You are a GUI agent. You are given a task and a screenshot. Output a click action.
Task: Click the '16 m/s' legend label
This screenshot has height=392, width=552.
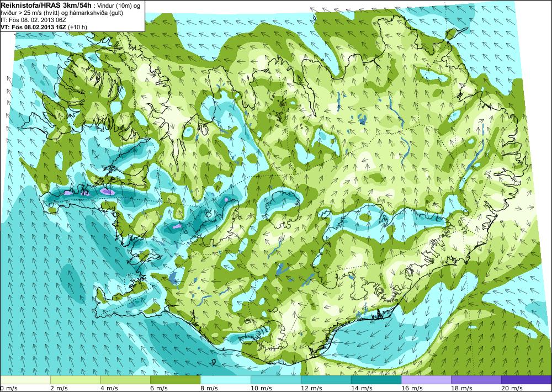[x=412, y=388]
